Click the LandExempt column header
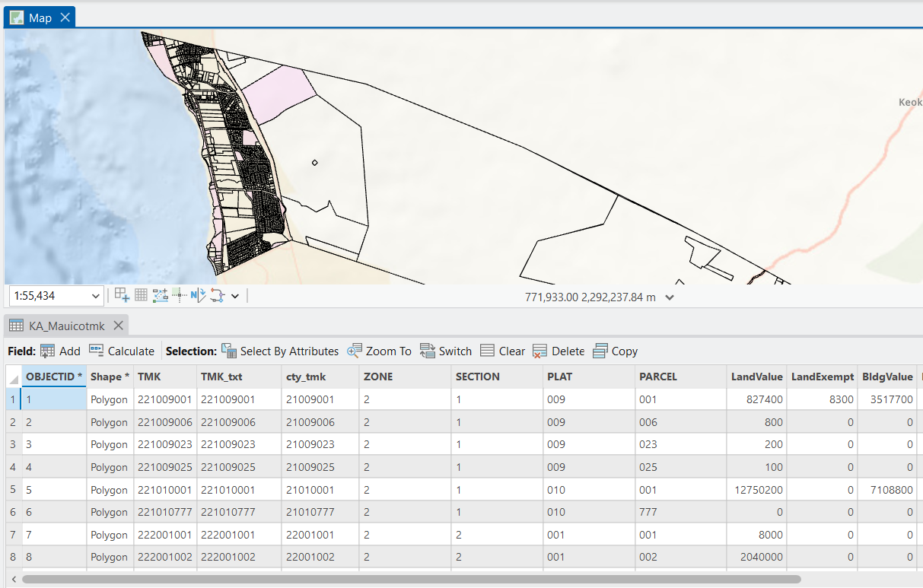 tap(822, 377)
